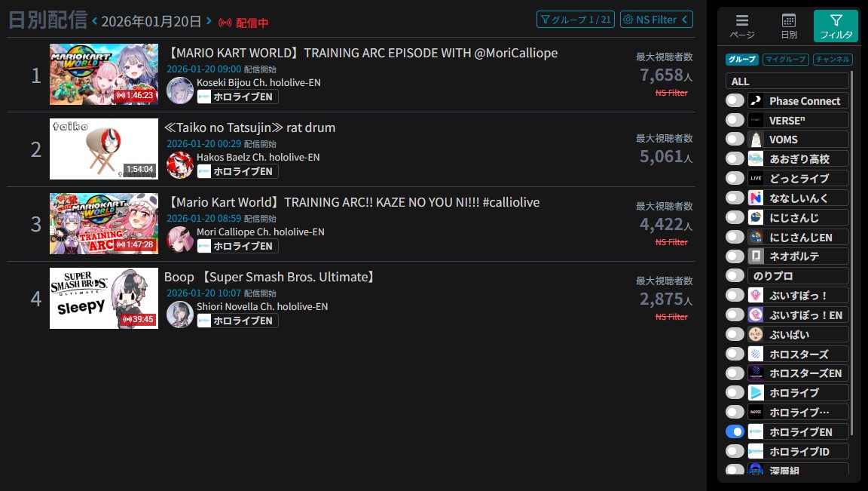Click the どっとライブ logo icon
868x491 pixels.
pos(756,179)
